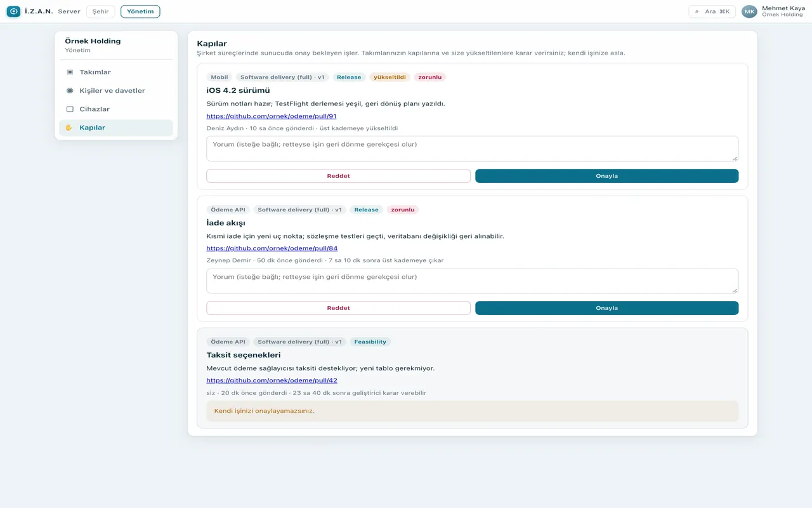Open the Kişiler ve davetler page

(116, 91)
